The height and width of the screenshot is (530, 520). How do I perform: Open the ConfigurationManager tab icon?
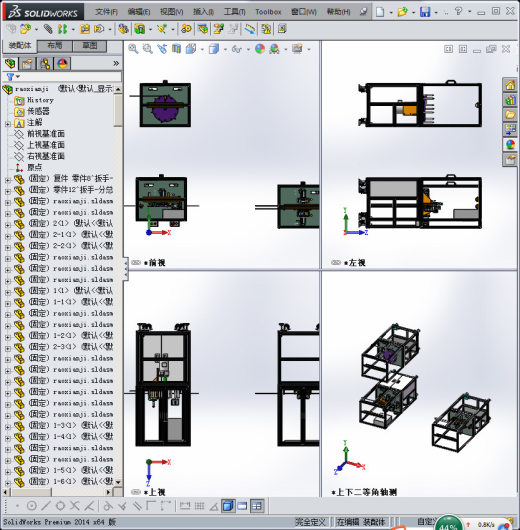click(x=45, y=63)
